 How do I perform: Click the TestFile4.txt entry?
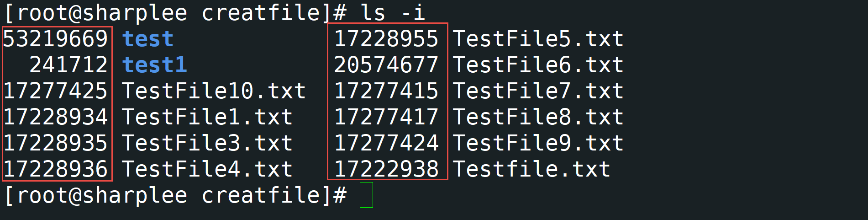pyautogui.click(x=207, y=169)
